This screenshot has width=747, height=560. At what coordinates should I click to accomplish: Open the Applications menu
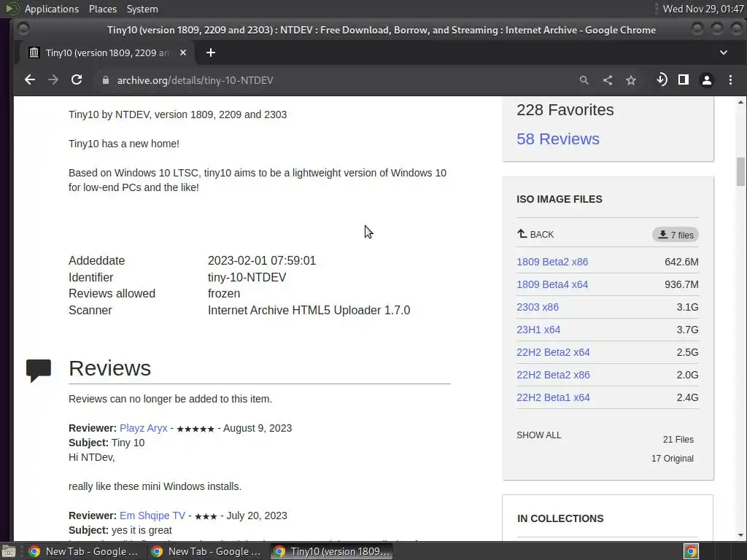[52, 9]
